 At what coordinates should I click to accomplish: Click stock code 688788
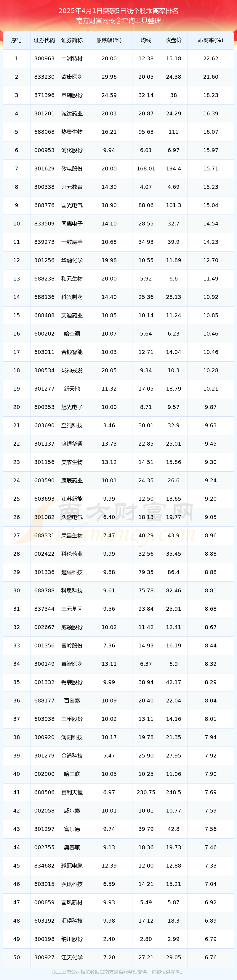click(44, 591)
